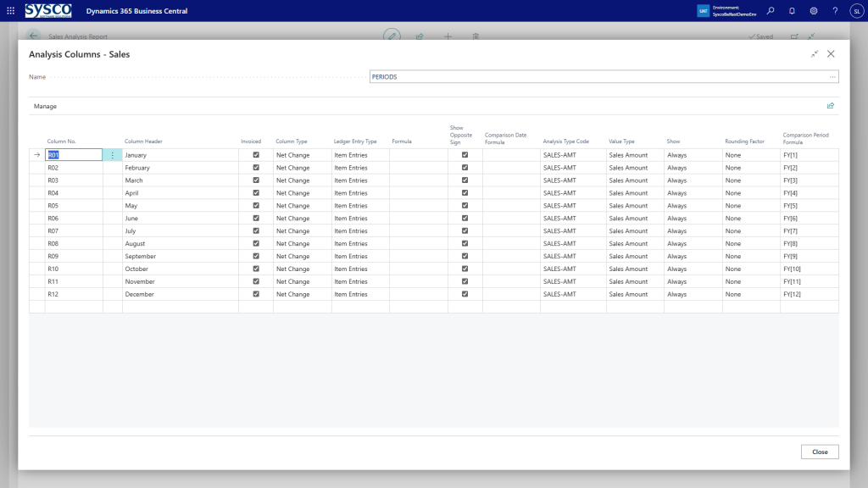This screenshot has height=488, width=868.
Task: Click the share icon beside Manage
Action: point(830,106)
